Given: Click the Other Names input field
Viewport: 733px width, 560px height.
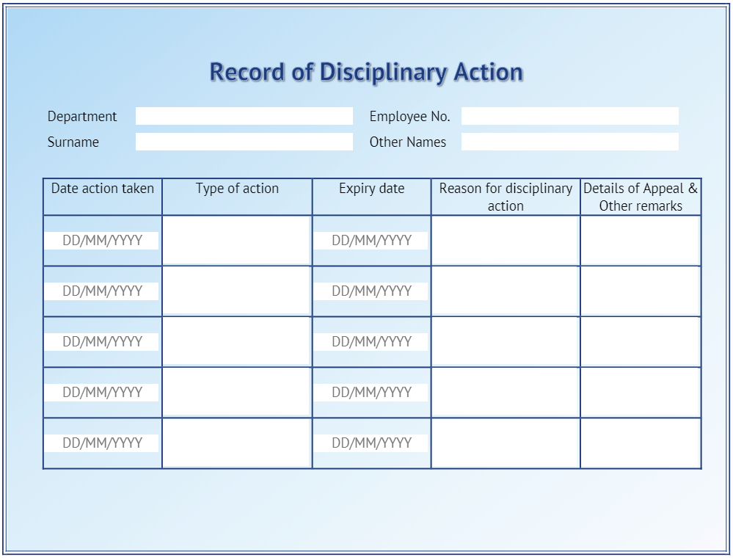Looking at the screenshot, I should 569,142.
